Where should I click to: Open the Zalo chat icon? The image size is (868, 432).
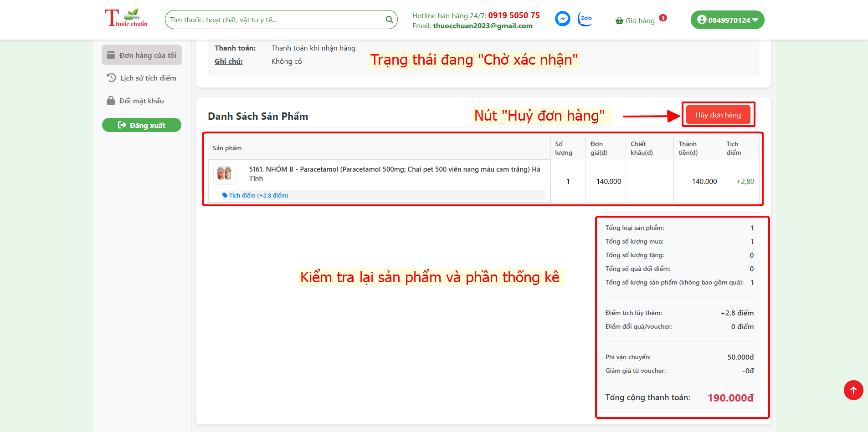(585, 19)
